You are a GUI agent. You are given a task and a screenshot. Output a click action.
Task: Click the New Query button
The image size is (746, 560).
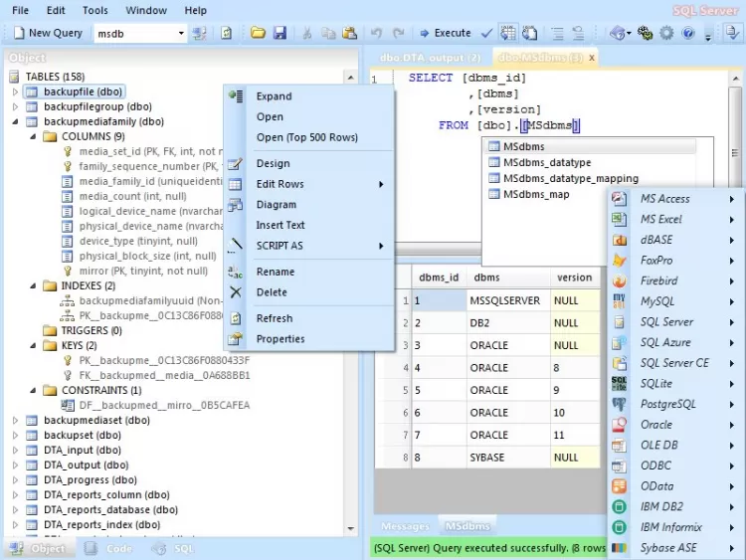pos(46,33)
